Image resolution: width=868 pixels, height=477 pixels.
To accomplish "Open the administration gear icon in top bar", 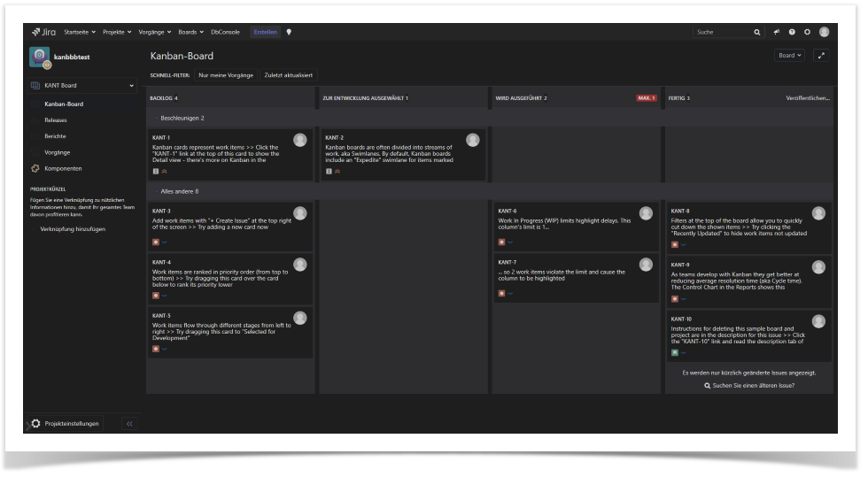I will [x=807, y=32].
